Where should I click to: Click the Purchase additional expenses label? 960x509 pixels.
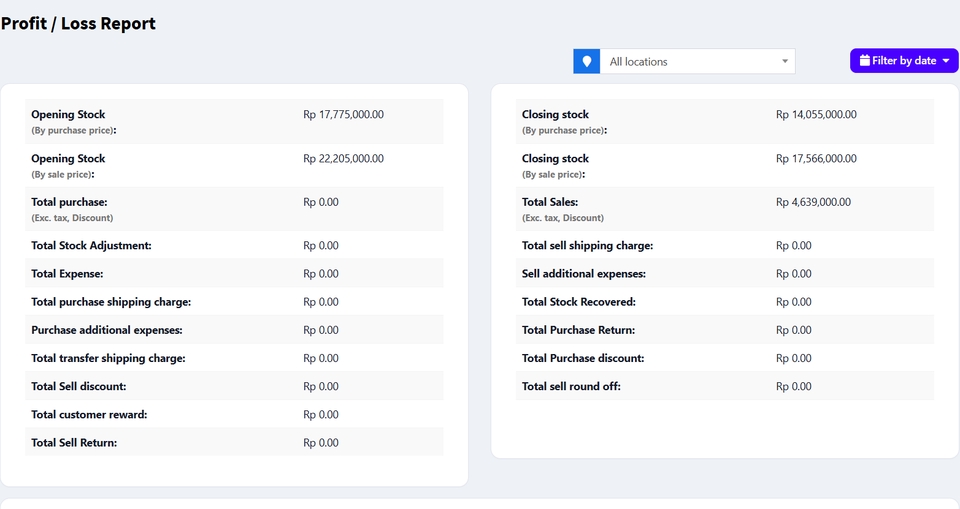click(x=107, y=330)
